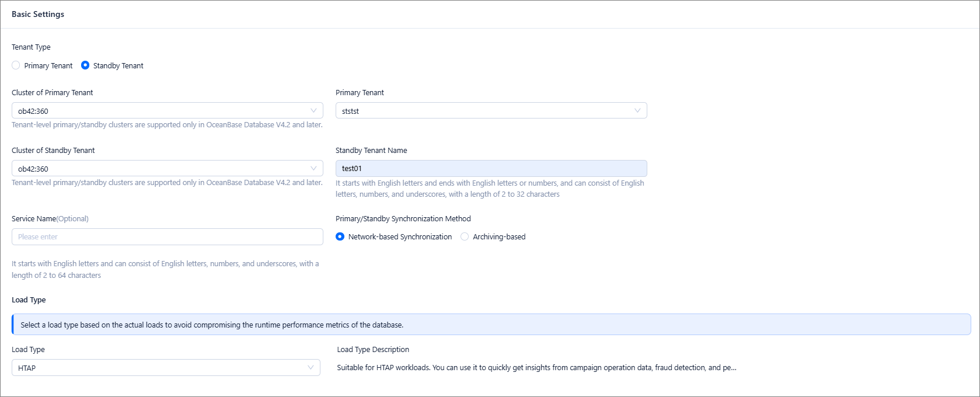Click the Basic Settings section header
Viewport: 980px width, 397px height.
38,14
